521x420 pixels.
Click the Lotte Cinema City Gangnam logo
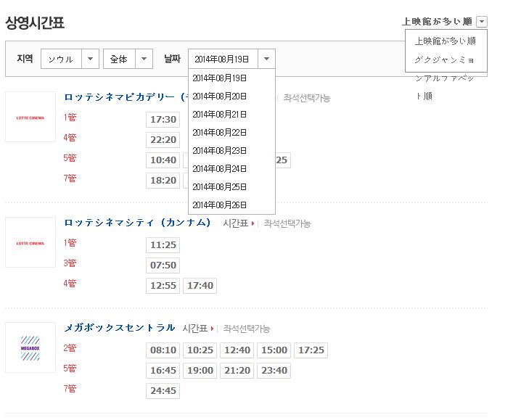[30, 242]
